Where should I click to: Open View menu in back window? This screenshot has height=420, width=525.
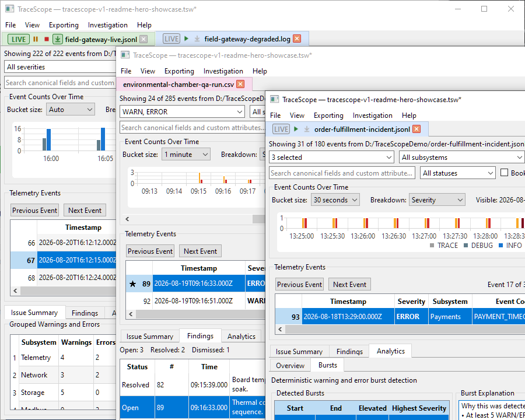pyautogui.click(x=32, y=25)
